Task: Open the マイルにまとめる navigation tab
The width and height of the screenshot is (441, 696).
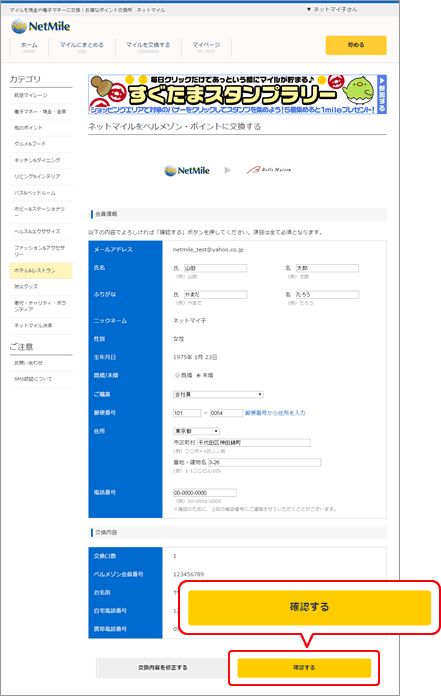Action: 82,47
